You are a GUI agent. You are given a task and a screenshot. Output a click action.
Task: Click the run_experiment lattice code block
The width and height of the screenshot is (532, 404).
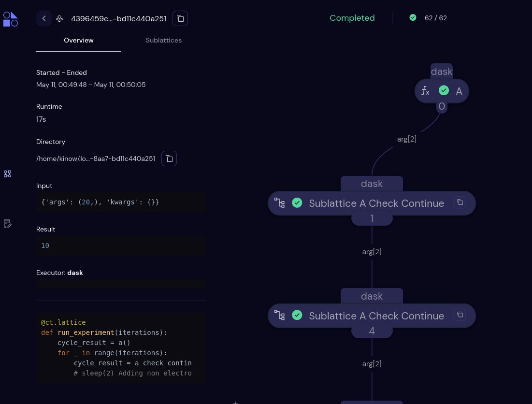[121, 347]
